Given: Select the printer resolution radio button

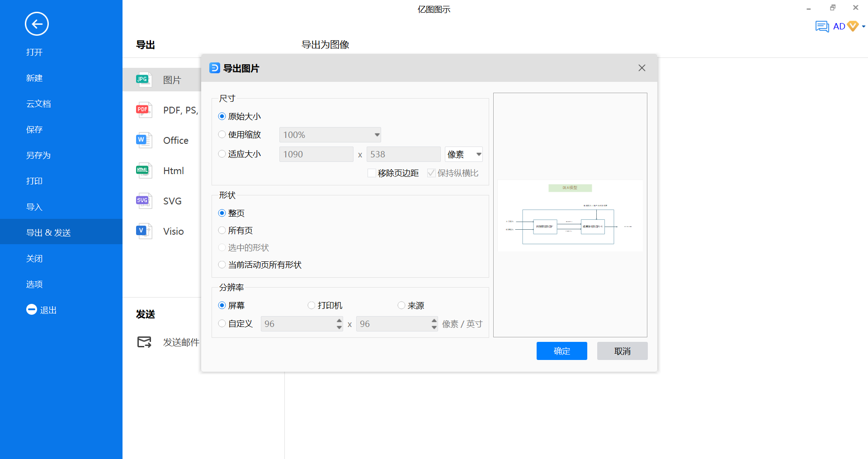Looking at the screenshot, I should 311,305.
